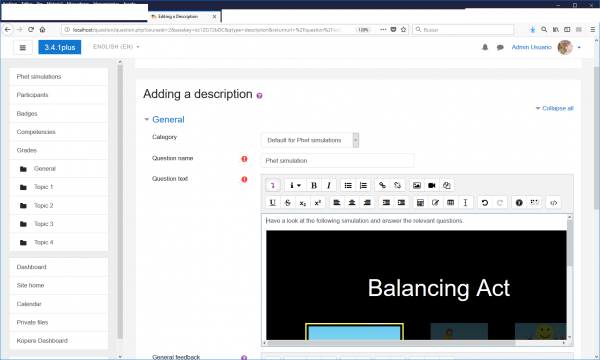This screenshot has height=360, width=600.
Task: Align text left
Action: point(337,203)
